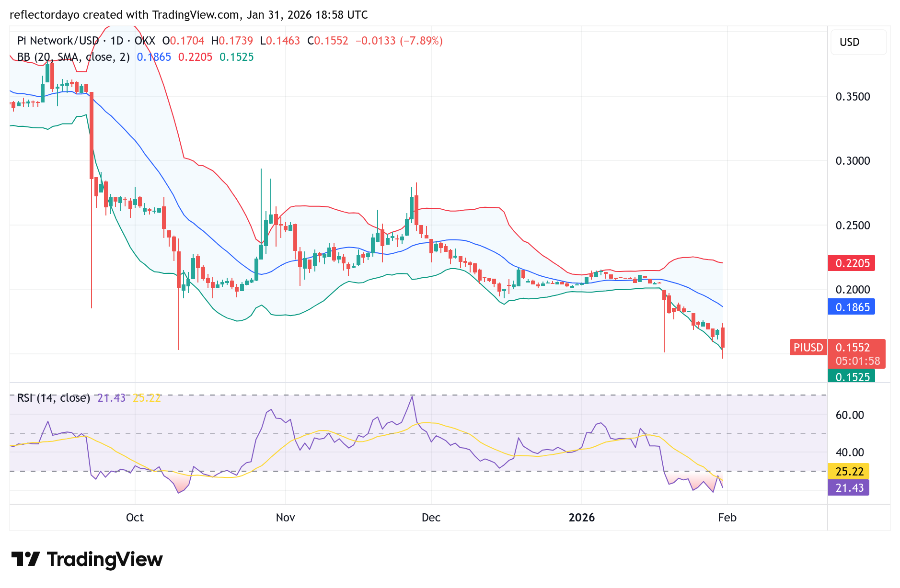Click the 40.00 RSI scale label
Screen dimensions: 900x588
[850, 452]
